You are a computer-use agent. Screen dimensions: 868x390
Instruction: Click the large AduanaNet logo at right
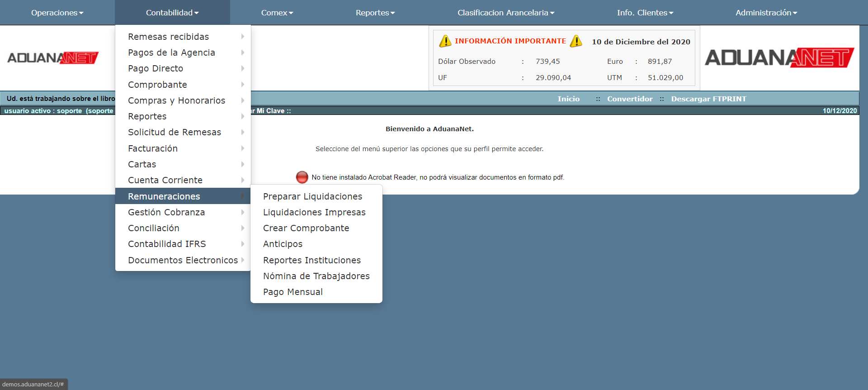coord(779,58)
